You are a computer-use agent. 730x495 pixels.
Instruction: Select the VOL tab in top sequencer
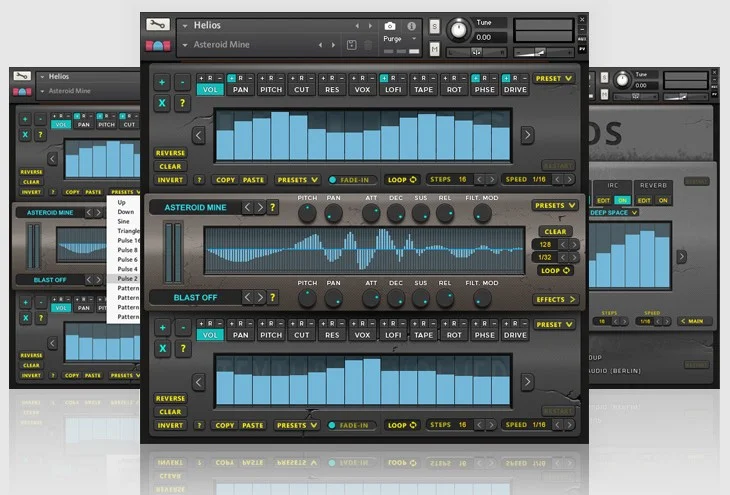tap(210, 89)
